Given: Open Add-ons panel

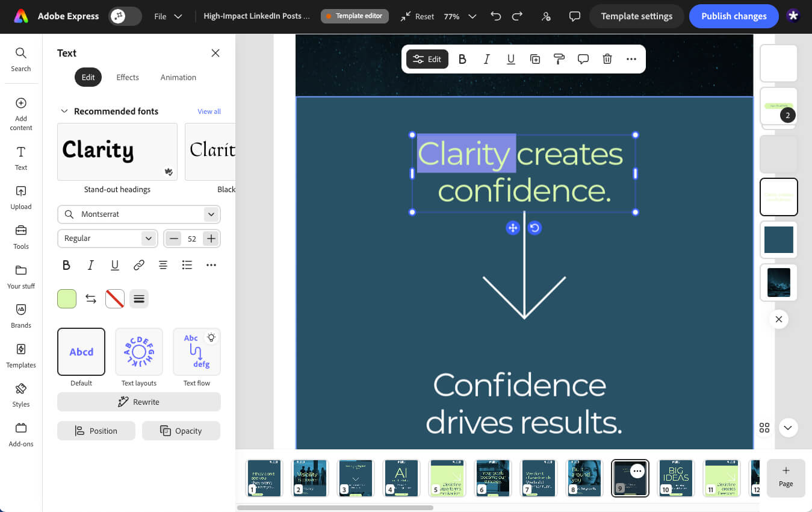Looking at the screenshot, I should (x=20, y=435).
